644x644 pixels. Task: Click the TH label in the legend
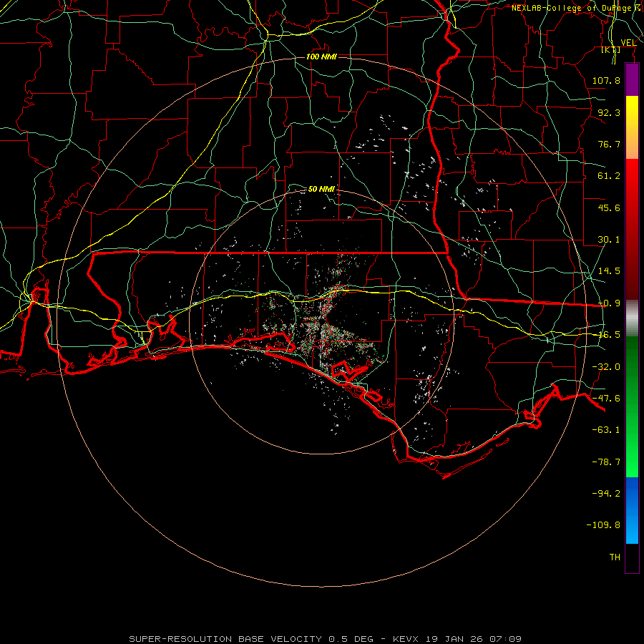click(615, 557)
